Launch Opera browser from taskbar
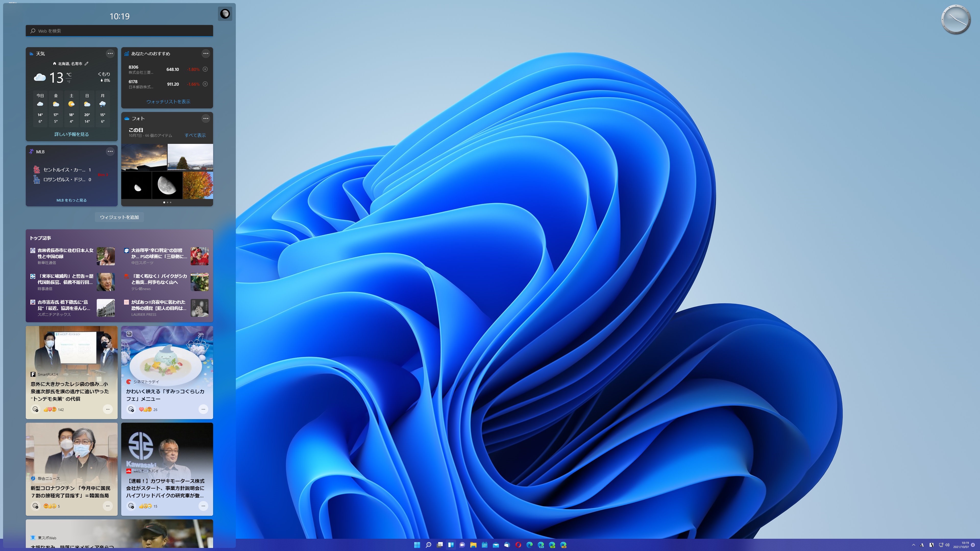 518,545
